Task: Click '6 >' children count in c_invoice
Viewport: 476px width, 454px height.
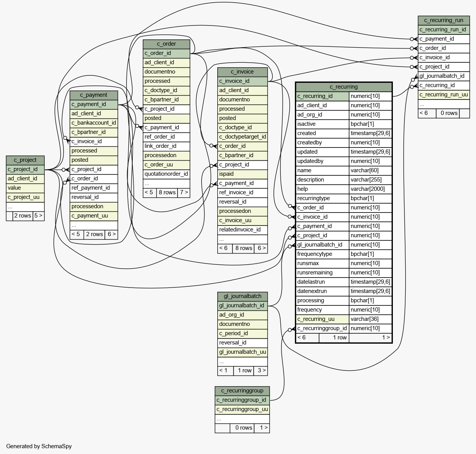Action: click(x=261, y=248)
